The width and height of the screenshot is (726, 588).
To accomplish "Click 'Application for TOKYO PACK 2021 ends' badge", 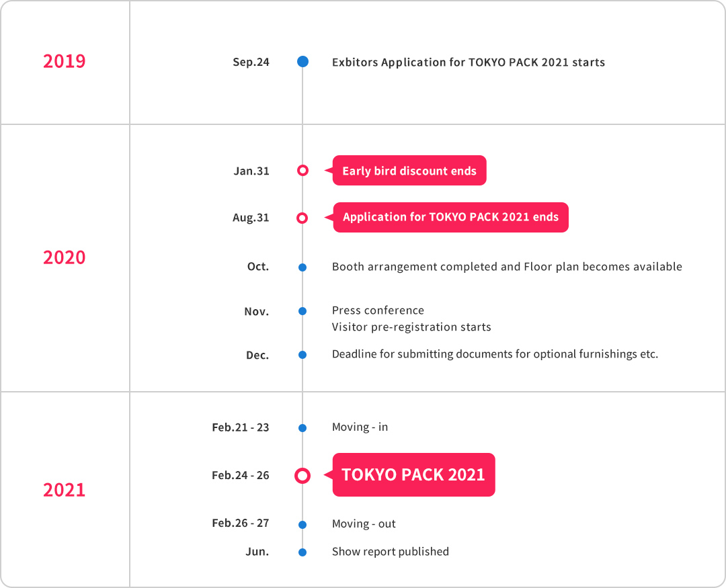I will 450,217.
